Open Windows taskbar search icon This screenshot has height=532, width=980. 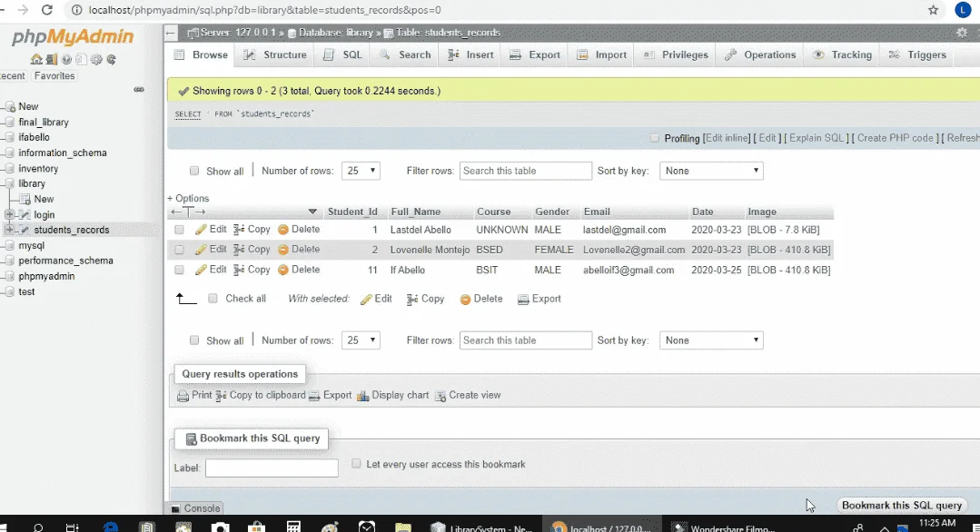point(38,527)
